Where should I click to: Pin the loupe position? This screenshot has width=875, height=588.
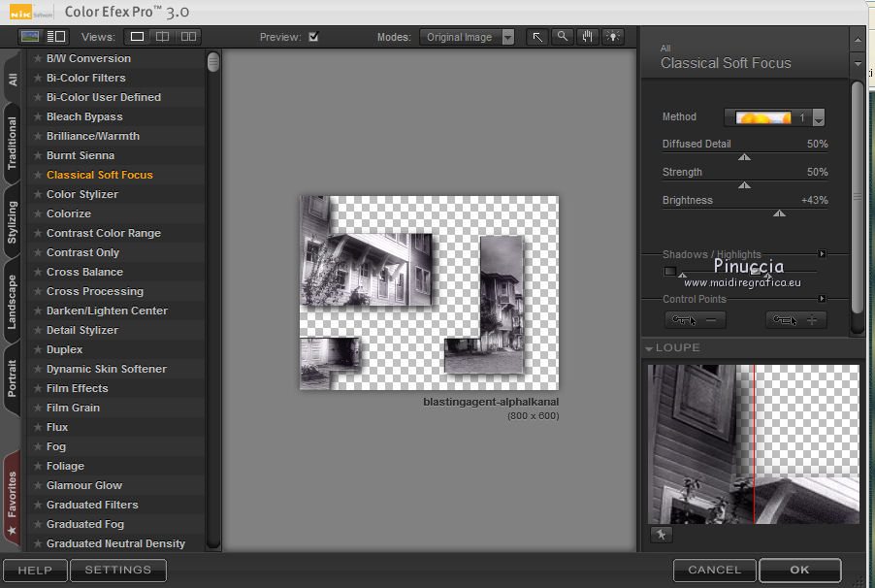tap(661, 534)
